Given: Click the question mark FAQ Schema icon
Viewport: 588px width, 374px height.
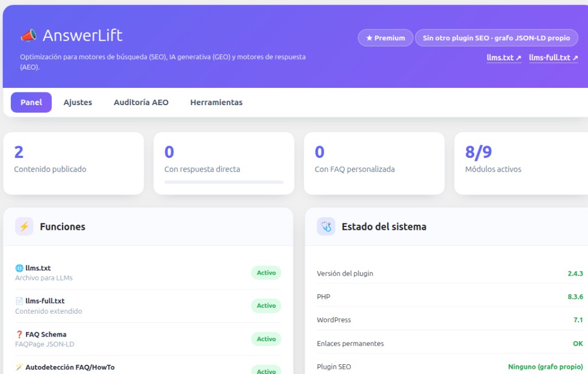Looking at the screenshot, I should [x=19, y=334].
